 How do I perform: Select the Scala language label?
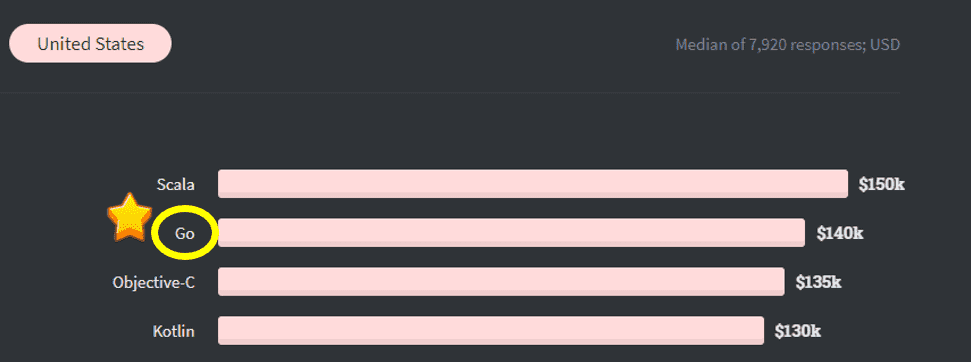(175, 184)
